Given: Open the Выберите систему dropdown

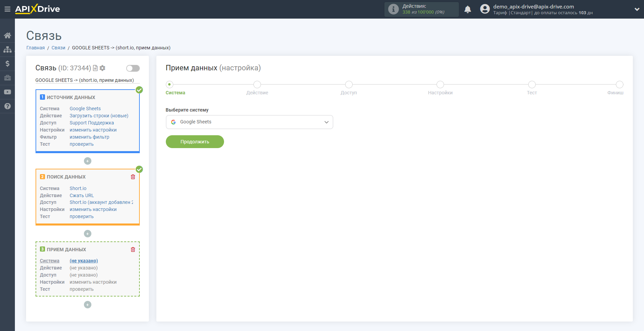Looking at the screenshot, I should (249, 122).
